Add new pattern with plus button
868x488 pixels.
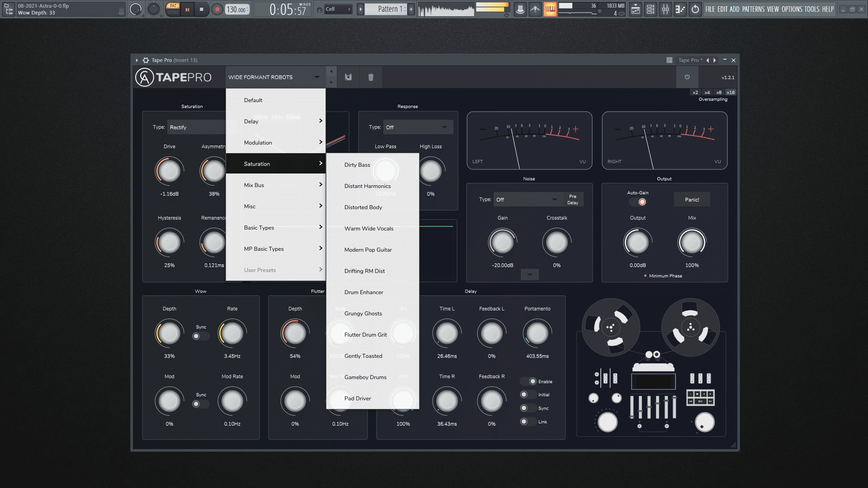pos(411,9)
